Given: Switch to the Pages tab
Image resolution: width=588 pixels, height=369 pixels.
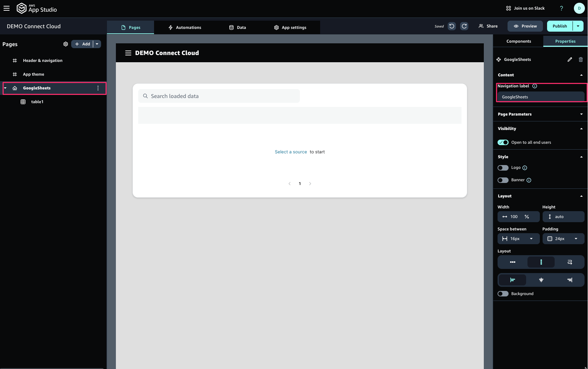Looking at the screenshot, I should [131, 28].
